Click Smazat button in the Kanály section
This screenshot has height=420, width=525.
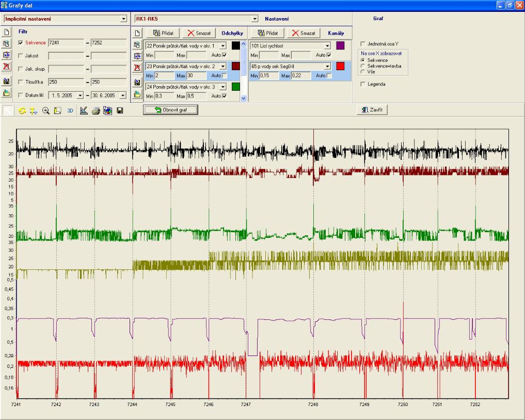304,33
